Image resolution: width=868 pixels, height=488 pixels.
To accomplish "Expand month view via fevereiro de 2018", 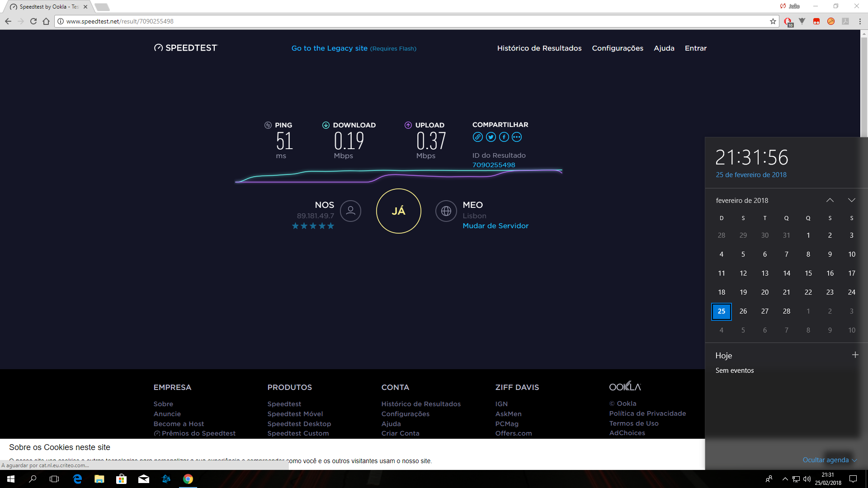I will pyautogui.click(x=742, y=200).
